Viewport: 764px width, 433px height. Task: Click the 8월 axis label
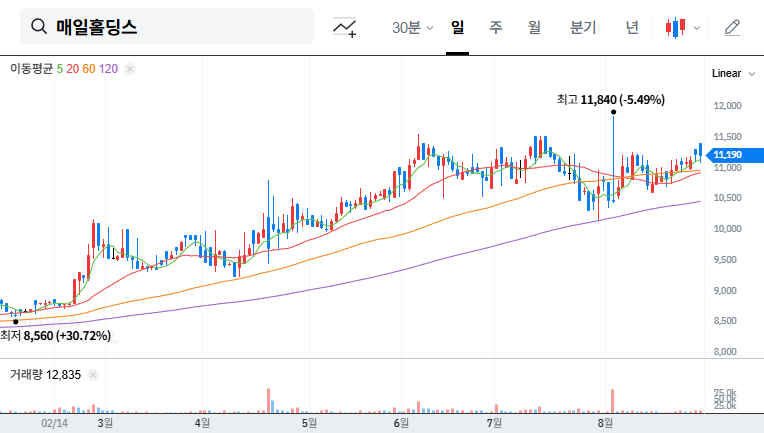click(x=605, y=423)
